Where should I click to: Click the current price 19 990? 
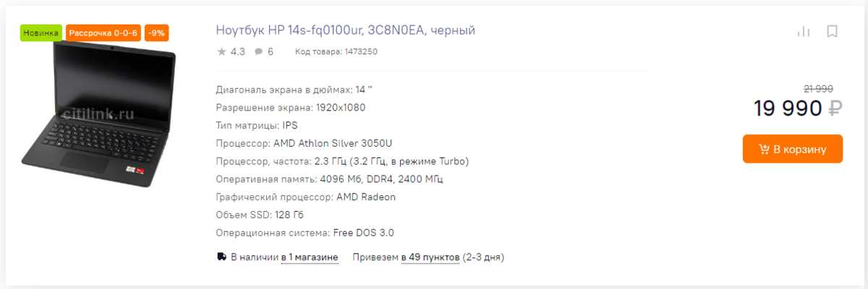coord(788,108)
